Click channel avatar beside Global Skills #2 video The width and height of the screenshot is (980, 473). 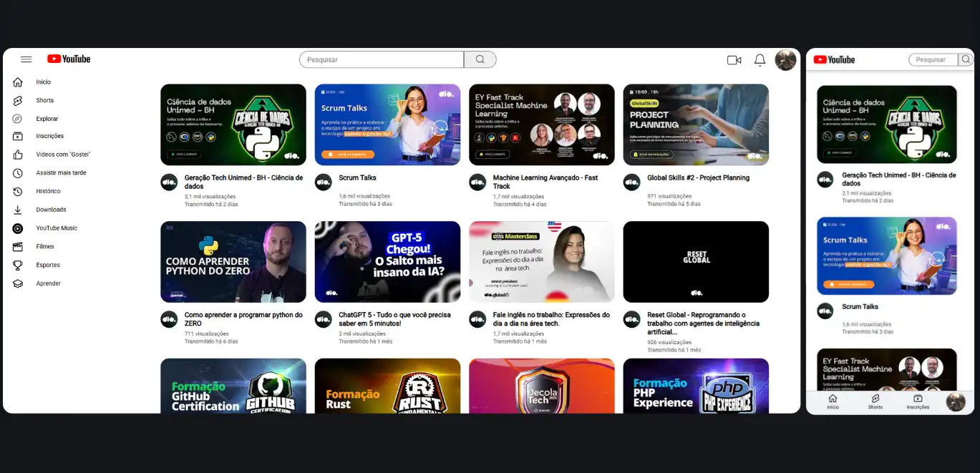pos(632,182)
